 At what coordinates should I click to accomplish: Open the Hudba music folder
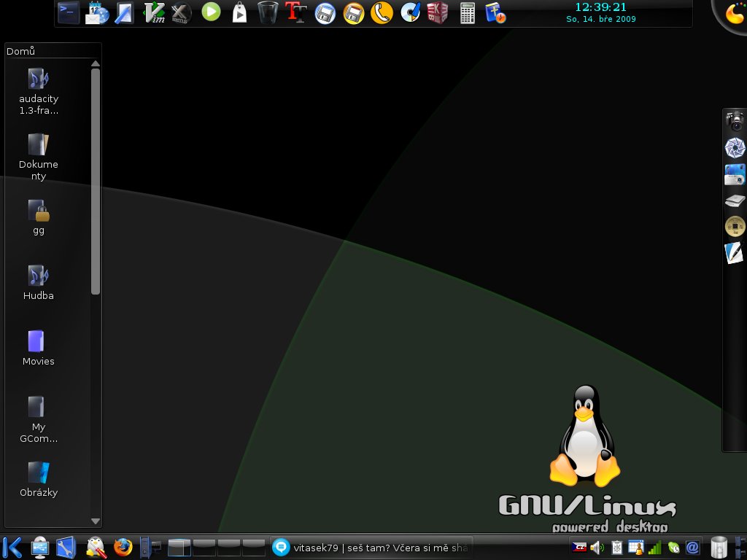click(38, 283)
